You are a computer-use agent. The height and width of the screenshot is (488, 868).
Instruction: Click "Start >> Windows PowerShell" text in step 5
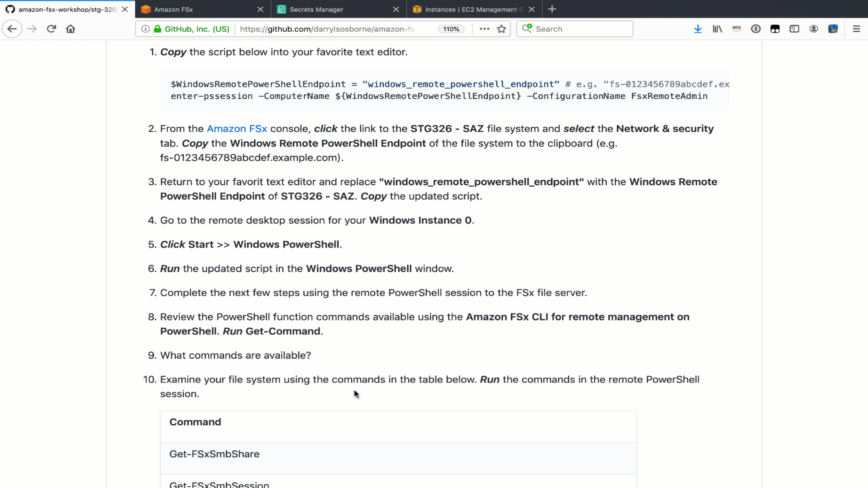click(264, 244)
